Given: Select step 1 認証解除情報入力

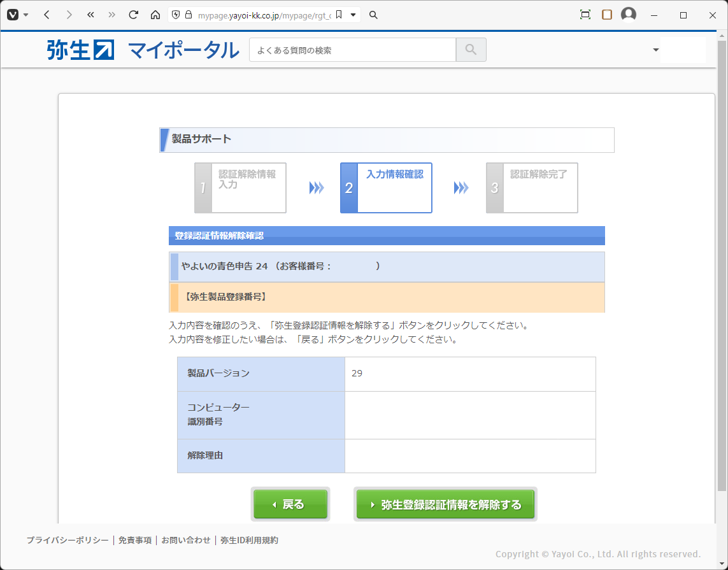Looking at the screenshot, I should click(x=240, y=187).
